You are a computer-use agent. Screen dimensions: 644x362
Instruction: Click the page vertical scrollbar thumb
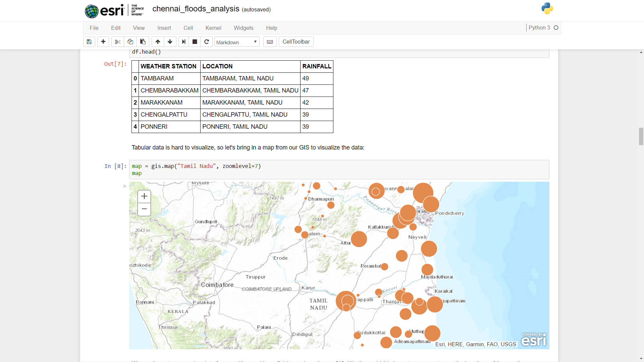(x=641, y=136)
